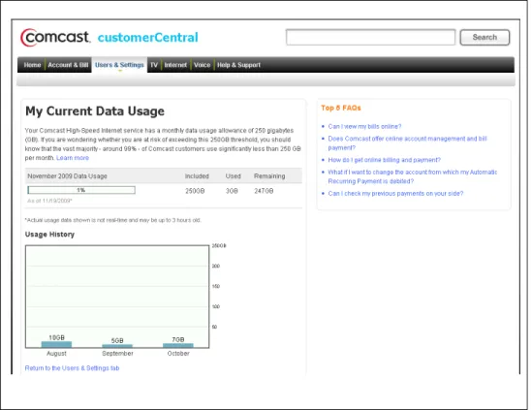532x410 pixels.
Task: Click the '247GB' remaining value
Action: [x=264, y=191]
